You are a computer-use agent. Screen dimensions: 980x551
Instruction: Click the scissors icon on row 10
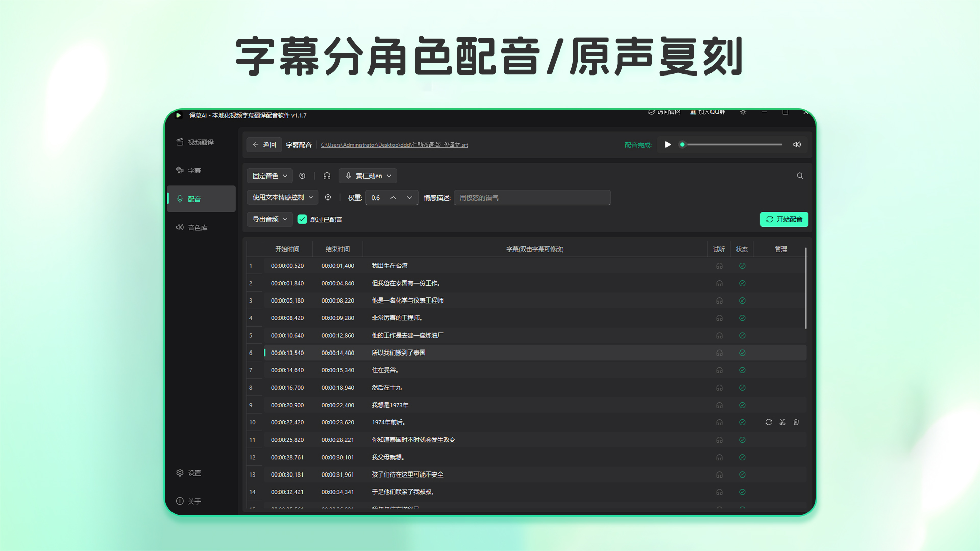point(782,422)
